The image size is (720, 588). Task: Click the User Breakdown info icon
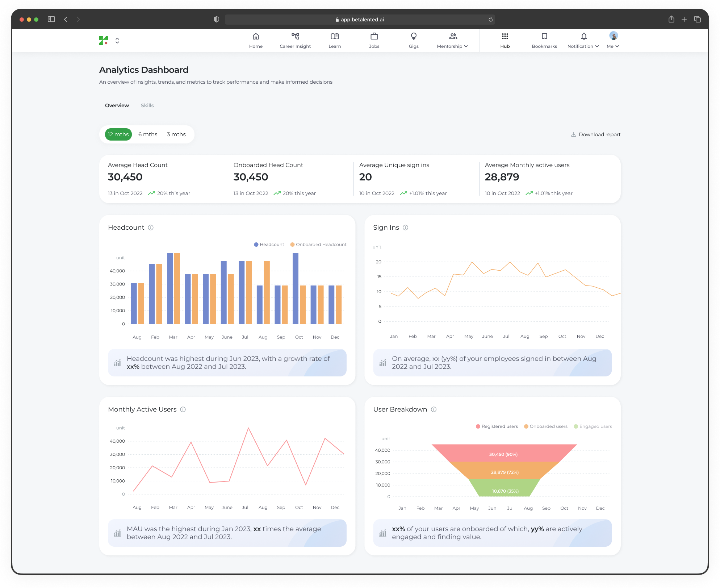click(x=434, y=409)
